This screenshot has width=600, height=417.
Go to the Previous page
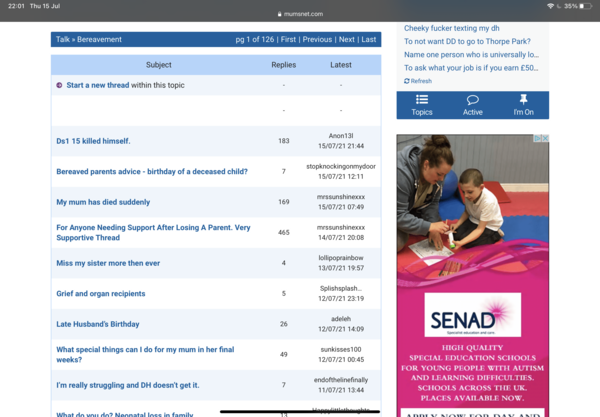point(317,40)
